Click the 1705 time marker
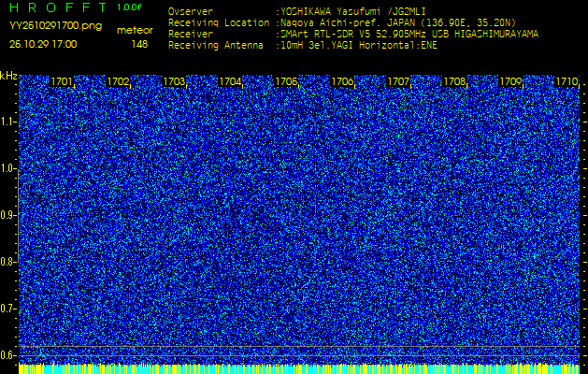 coord(286,81)
